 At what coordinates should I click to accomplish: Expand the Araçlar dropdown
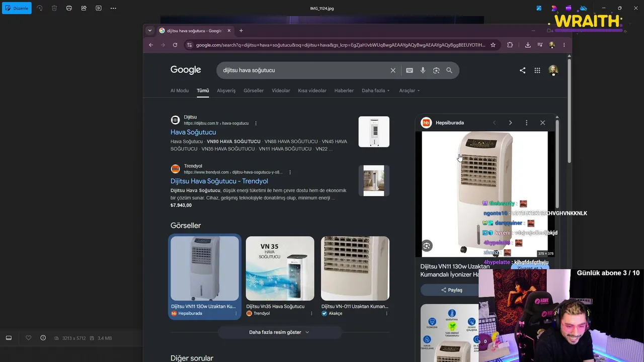pos(410,90)
